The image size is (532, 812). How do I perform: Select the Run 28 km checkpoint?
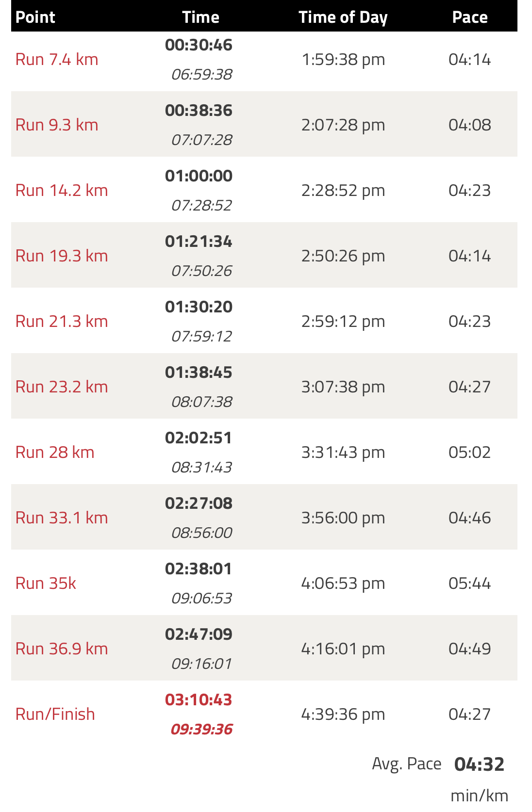click(55, 453)
